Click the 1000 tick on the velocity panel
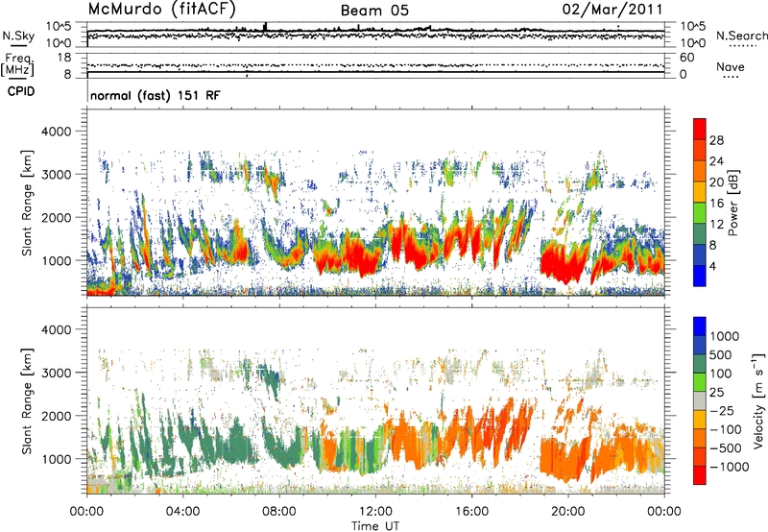The height and width of the screenshot is (532, 768). click(x=56, y=458)
